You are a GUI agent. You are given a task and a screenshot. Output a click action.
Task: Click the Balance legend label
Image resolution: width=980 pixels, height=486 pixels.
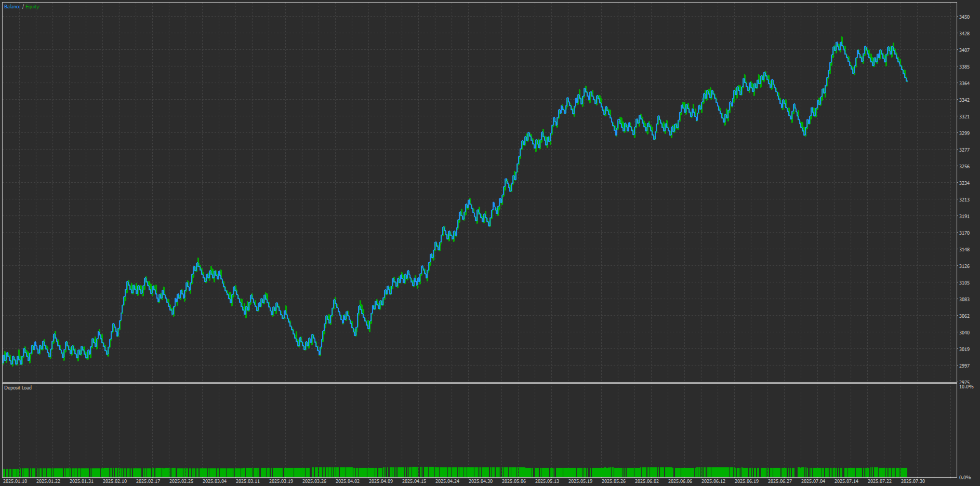click(12, 7)
